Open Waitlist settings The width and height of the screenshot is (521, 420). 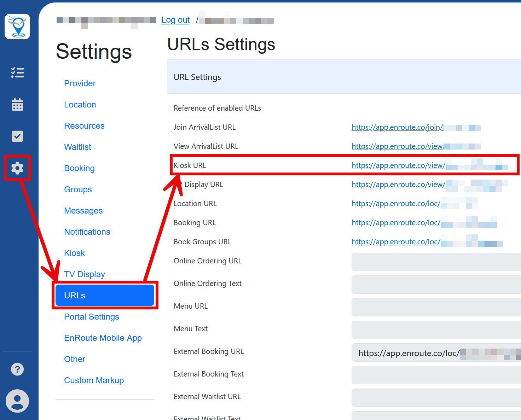[77, 147]
